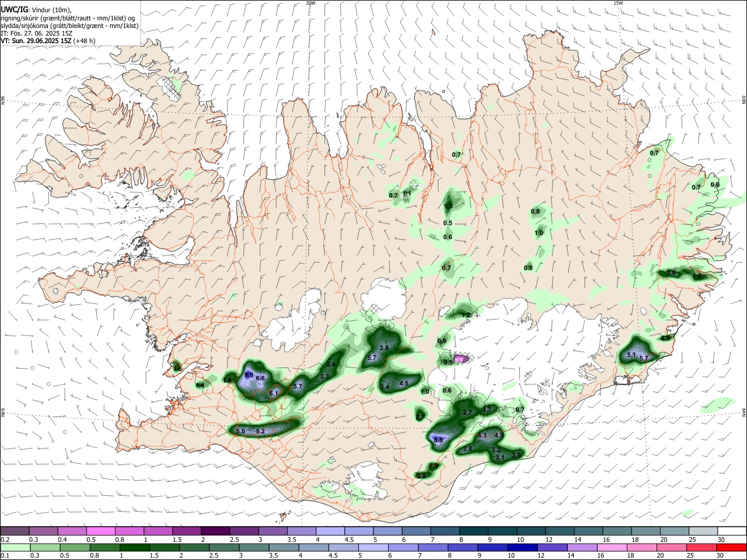Pick the bright pink swatch after 0.5 in the top legend row
The image size is (747, 560).
[x=100, y=531]
